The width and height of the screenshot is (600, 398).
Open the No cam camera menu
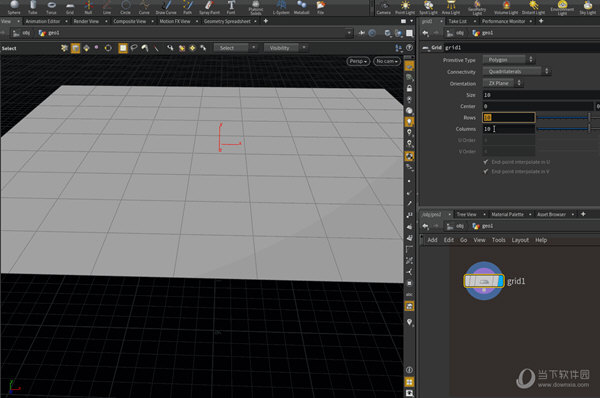[387, 61]
